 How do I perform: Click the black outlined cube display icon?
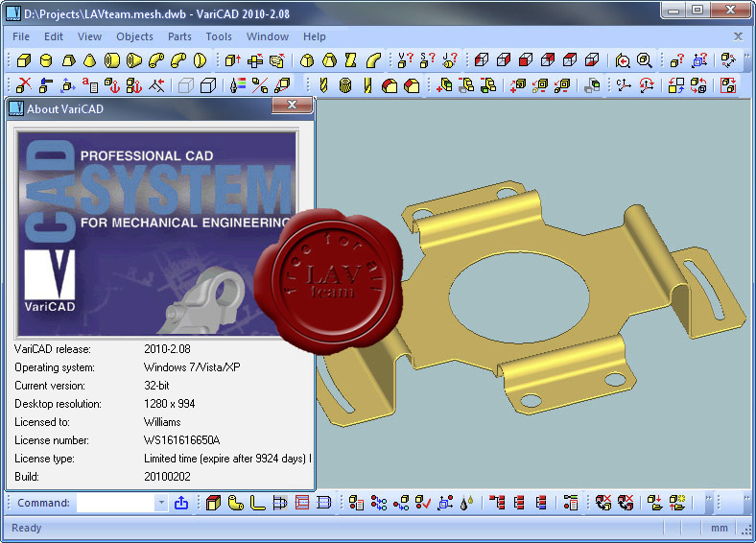click(x=208, y=85)
